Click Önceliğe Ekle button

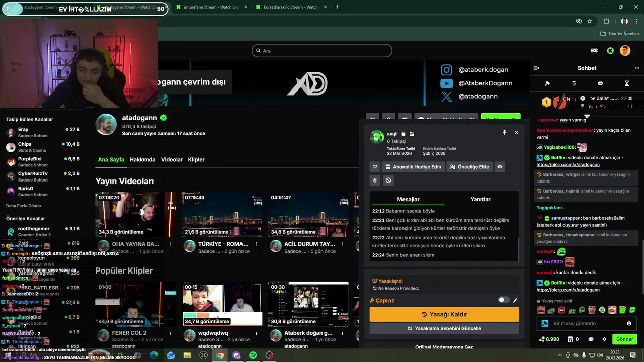tap(469, 167)
